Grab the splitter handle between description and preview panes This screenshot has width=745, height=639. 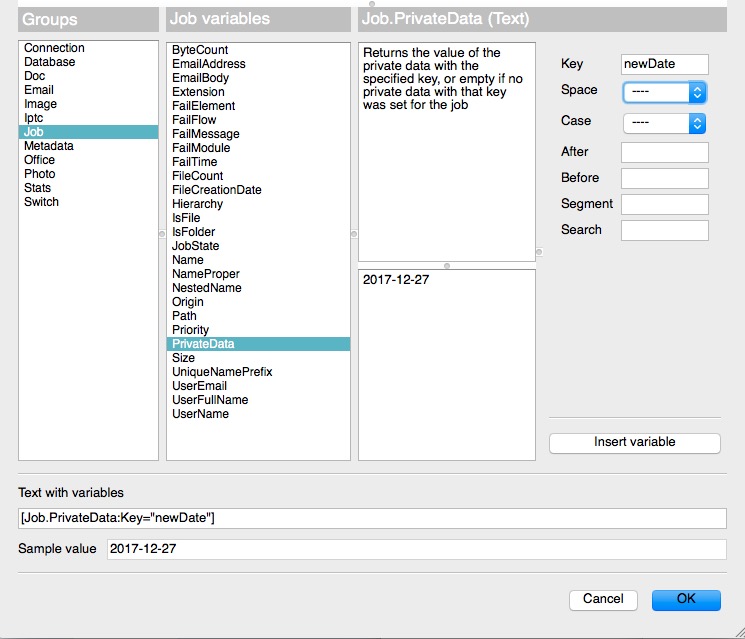coord(447,266)
